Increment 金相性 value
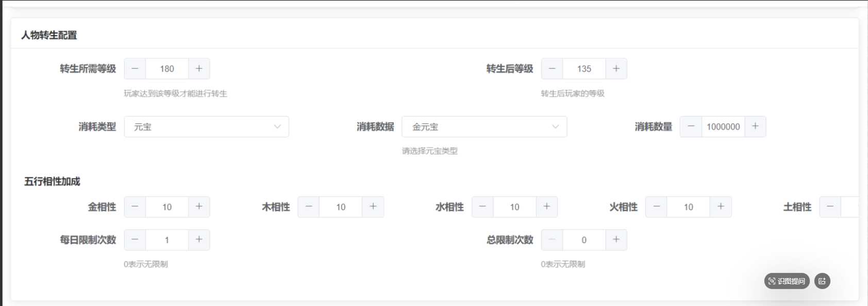The height and width of the screenshot is (306, 868). pyautogui.click(x=199, y=207)
